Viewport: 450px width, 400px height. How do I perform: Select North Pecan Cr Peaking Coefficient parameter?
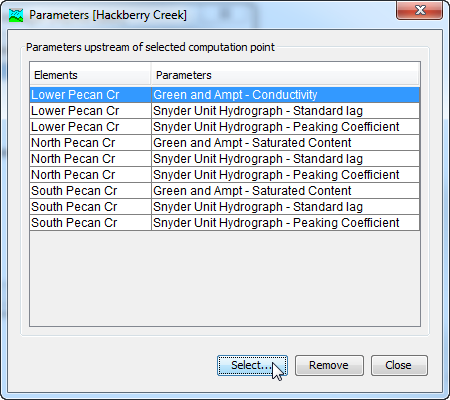[285, 175]
